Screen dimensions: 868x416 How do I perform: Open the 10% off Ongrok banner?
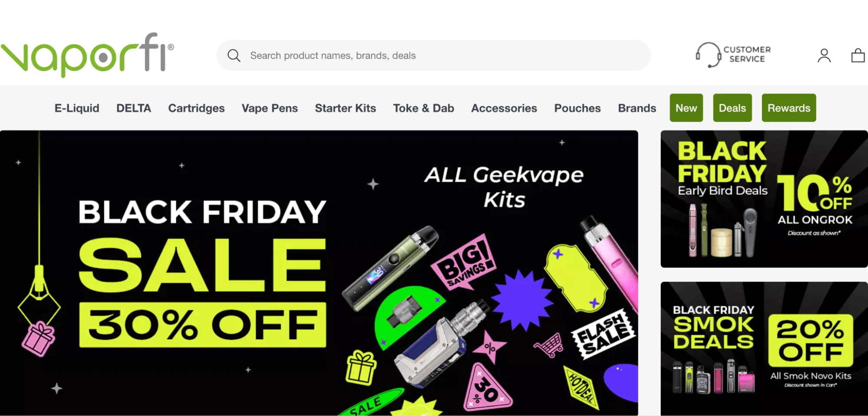tap(764, 199)
